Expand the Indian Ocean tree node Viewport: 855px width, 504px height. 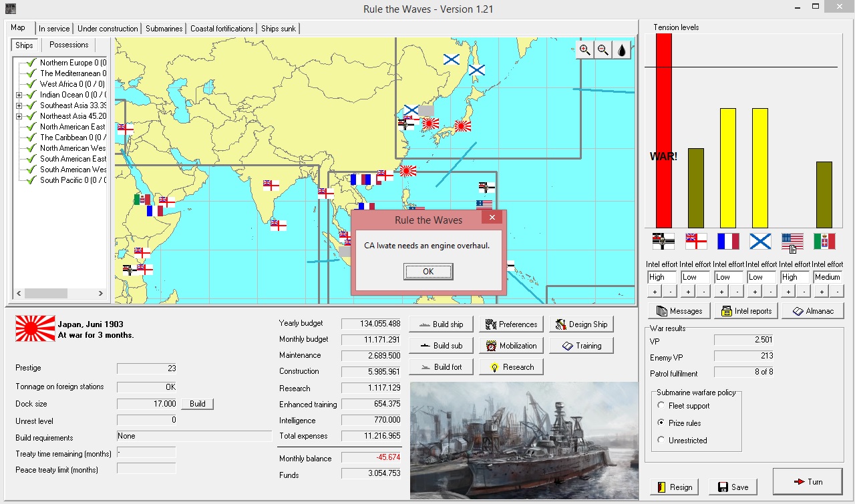coord(19,95)
